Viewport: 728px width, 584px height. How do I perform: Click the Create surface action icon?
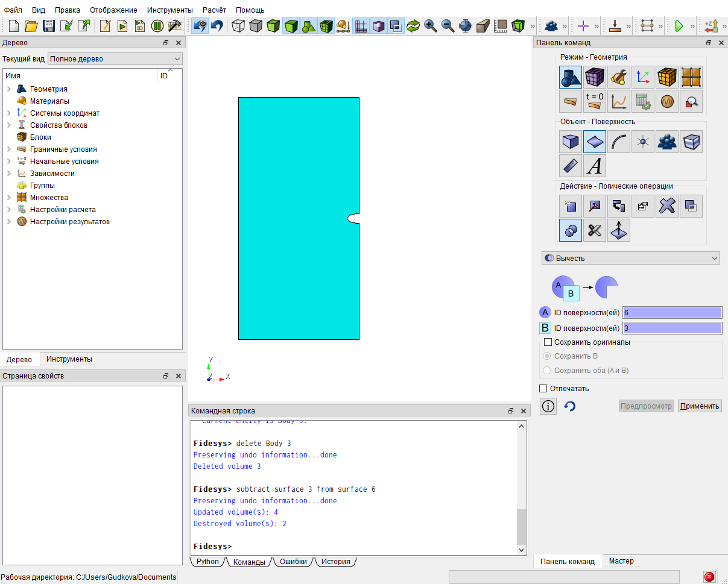(571, 206)
